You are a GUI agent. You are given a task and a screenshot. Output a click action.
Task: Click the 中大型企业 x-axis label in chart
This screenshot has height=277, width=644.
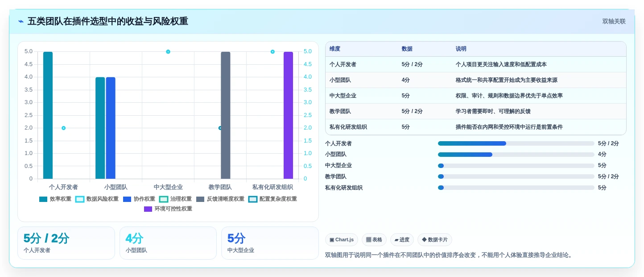(168, 187)
